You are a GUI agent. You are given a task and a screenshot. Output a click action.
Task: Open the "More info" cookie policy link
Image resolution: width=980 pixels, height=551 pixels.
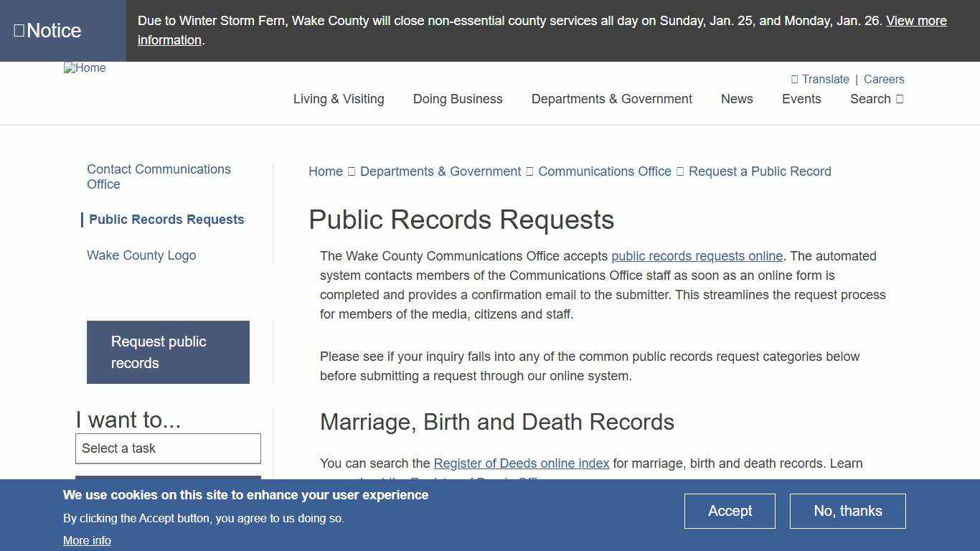point(87,540)
